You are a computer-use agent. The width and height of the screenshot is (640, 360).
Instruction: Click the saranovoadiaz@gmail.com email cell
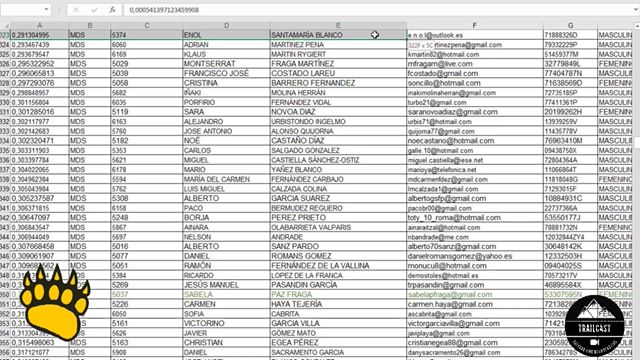pyautogui.click(x=474, y=112)
